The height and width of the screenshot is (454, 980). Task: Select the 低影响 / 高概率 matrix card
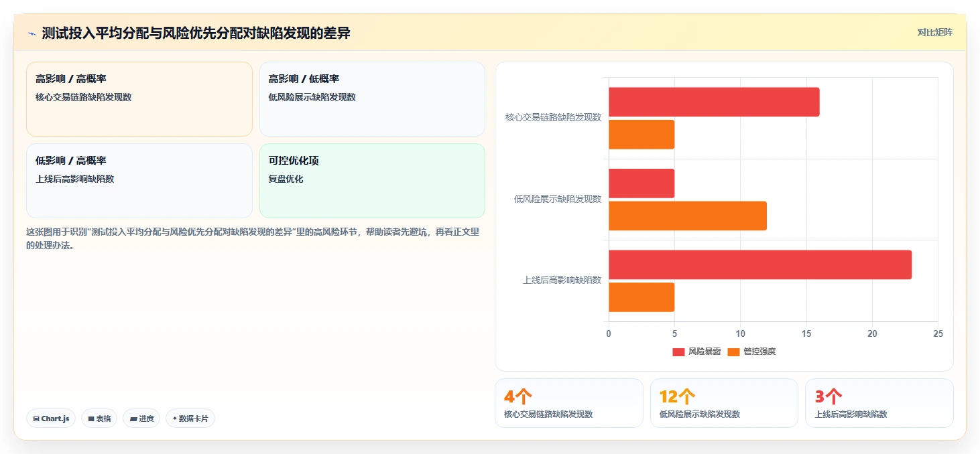139,181
